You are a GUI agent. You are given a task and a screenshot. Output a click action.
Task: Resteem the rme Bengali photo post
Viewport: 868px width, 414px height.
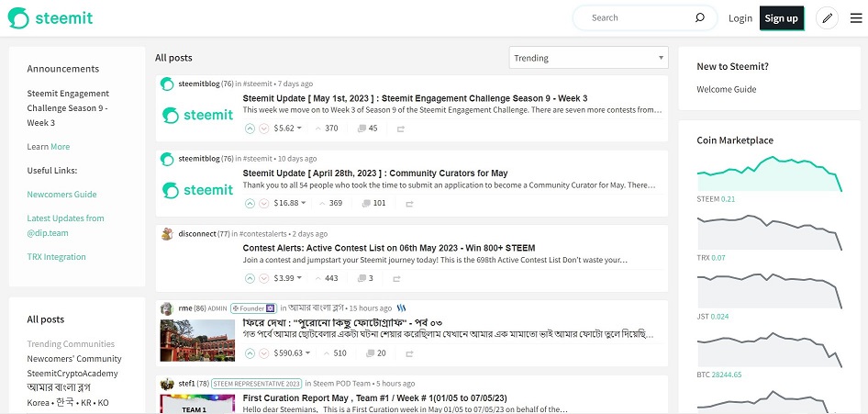coord(409,353)
